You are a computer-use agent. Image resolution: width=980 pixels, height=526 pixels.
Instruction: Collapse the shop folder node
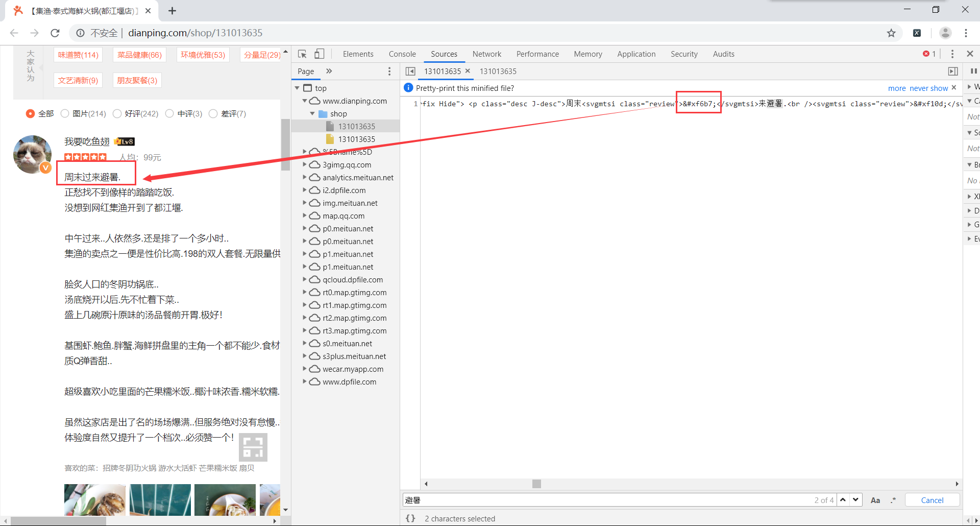click(312, 113)
